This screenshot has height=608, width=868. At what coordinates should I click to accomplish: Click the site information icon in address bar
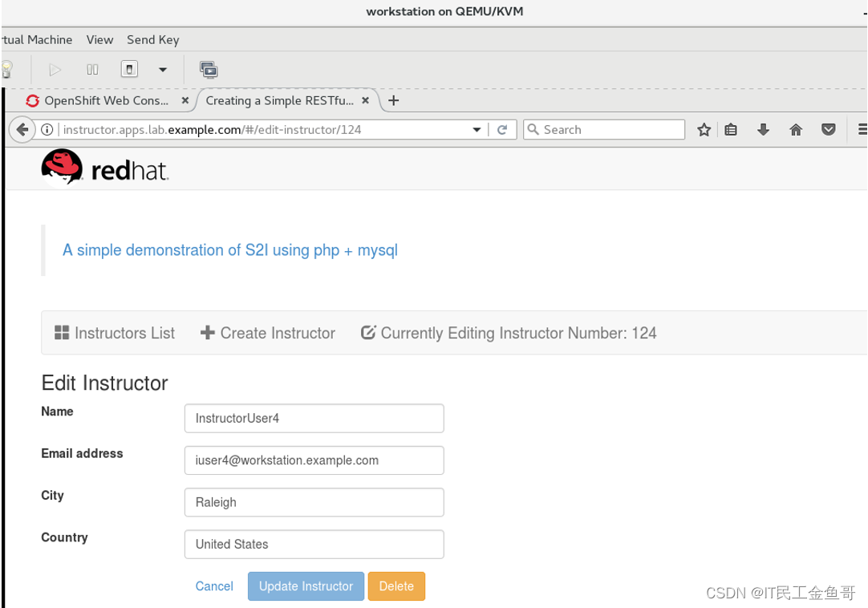tap(47, 130)
